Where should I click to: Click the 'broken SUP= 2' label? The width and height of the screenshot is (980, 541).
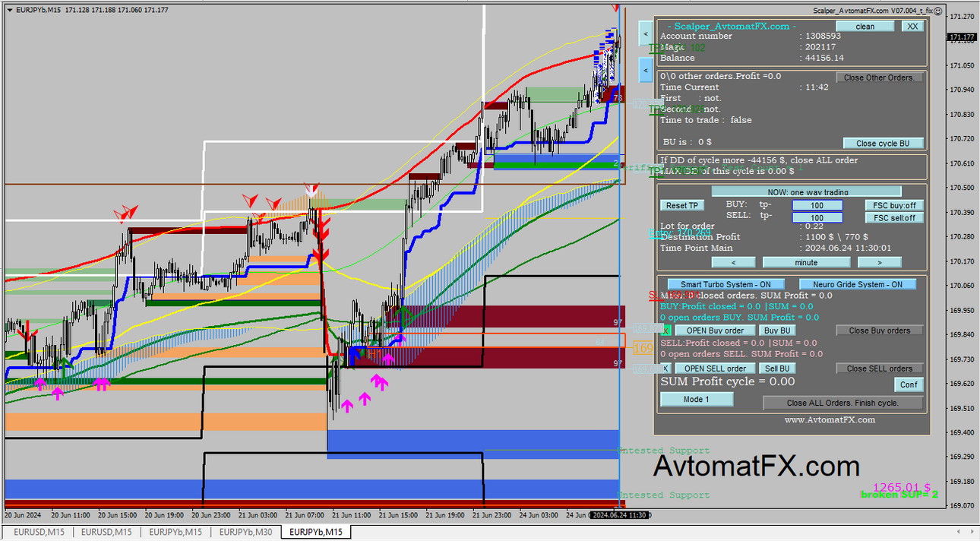click(x=899, y=495)
